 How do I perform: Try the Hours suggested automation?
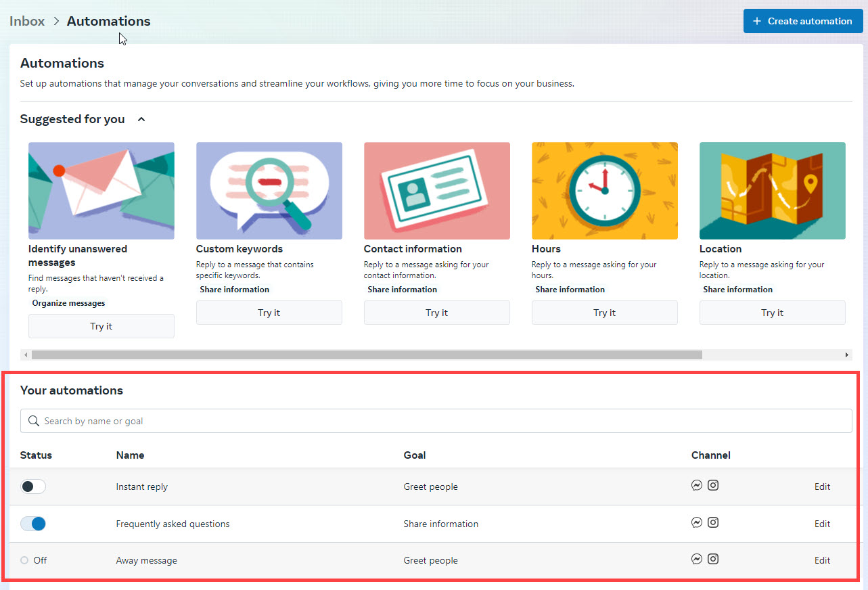pyautogui.click(x=604, y=313)
